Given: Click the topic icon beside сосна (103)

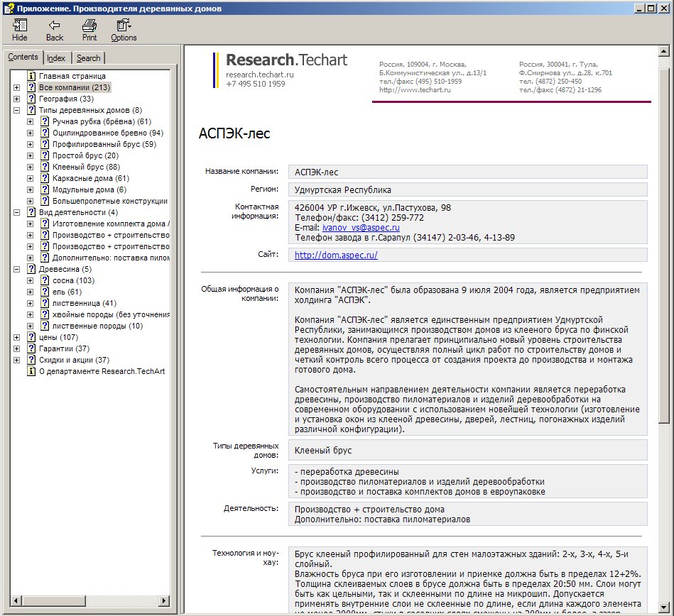Looking at the screenshot, I should [45, 280].
